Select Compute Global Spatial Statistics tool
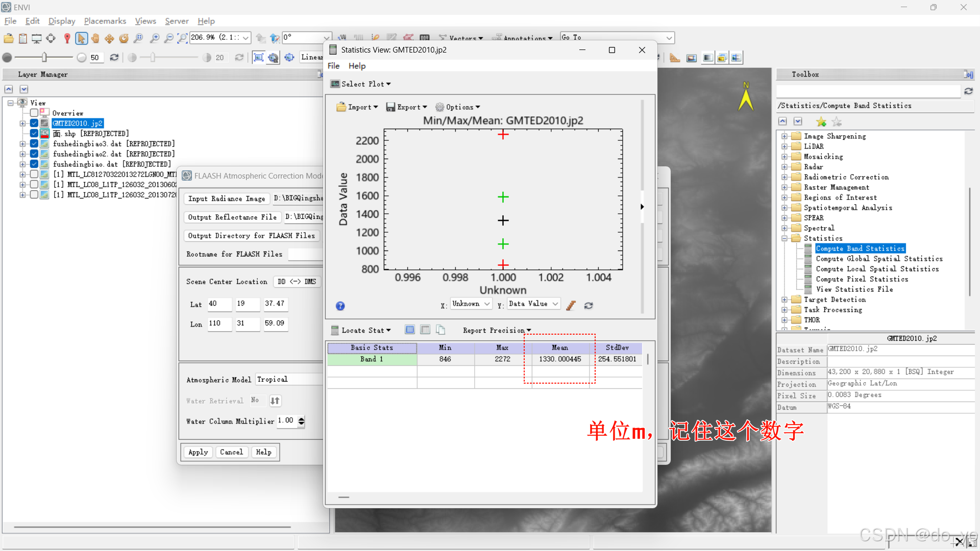This screenshot has width=980, height=551. point(879,259)
